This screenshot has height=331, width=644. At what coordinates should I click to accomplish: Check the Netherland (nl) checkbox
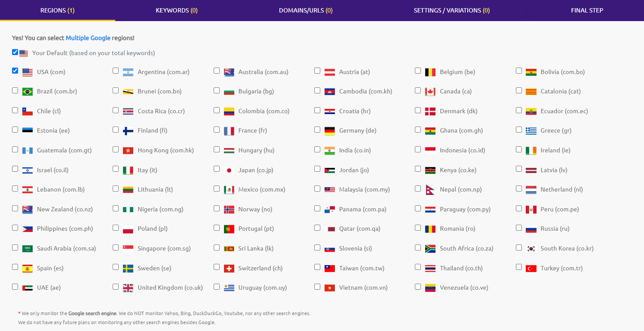pos(519,189)
